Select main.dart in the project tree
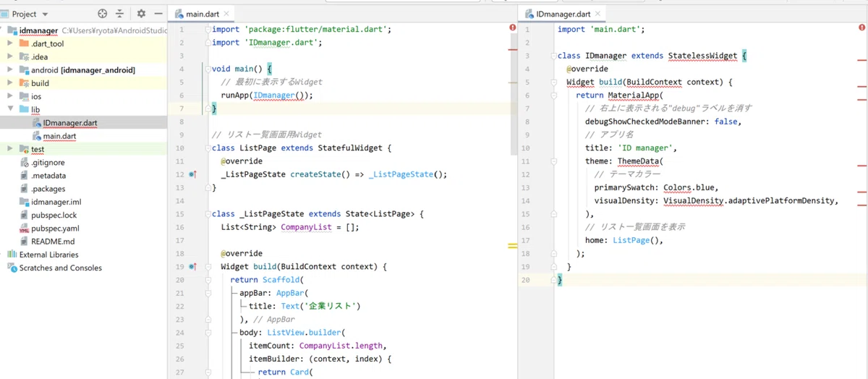Screen dimensions: 868x379 point(59,136)
